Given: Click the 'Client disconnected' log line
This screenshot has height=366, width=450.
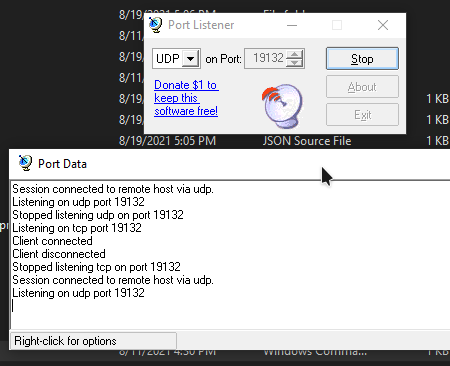Looking at the screenshot, I should pos(59,254).
